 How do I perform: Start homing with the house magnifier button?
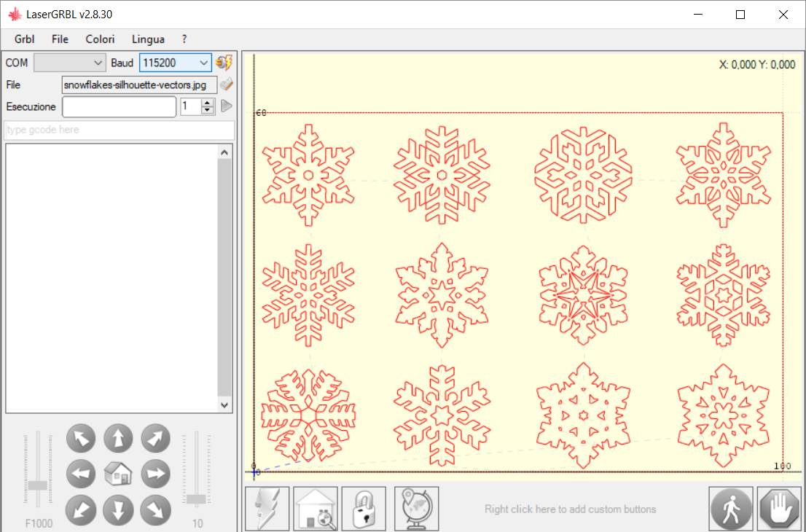pos(316,509)
